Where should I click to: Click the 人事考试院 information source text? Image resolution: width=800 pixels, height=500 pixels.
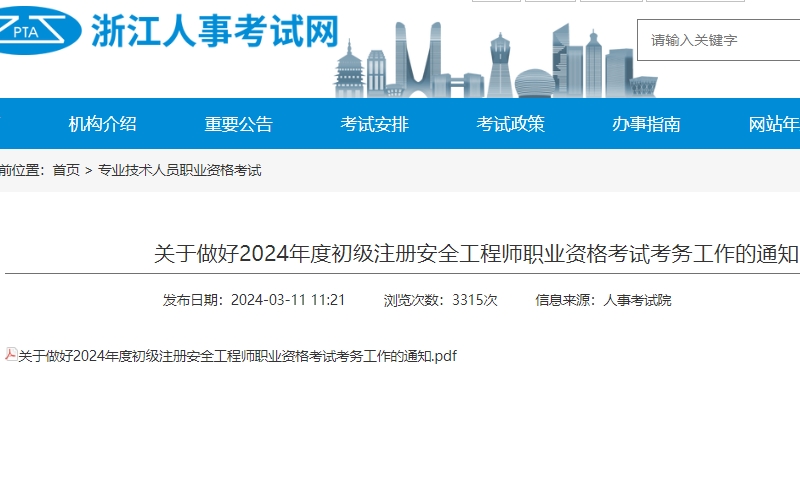click(637, 300)
